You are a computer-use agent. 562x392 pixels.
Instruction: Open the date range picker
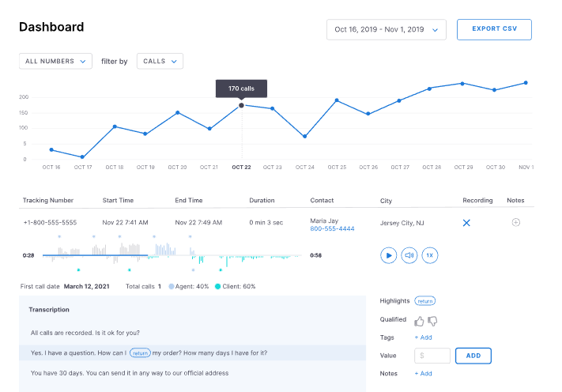tap(386, 30)
